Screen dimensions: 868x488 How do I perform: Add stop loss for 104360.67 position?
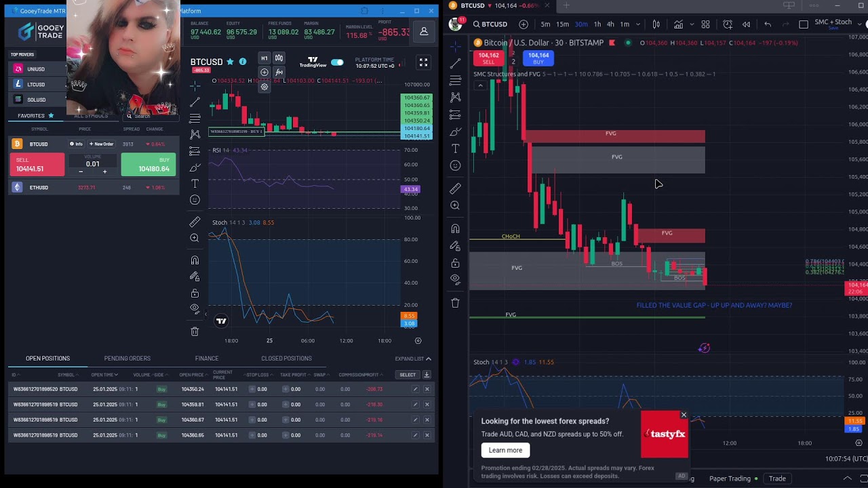pyautogui.click(x=252, y=420)
